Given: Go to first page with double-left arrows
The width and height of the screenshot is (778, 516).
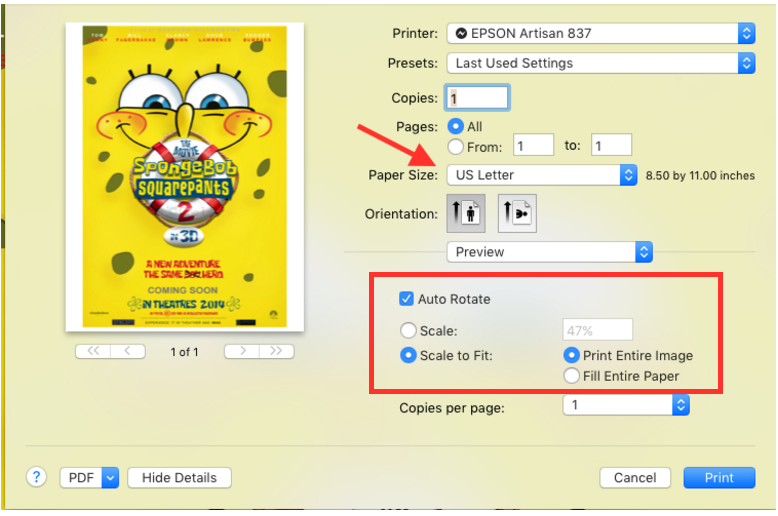Looking at the screenshot, I should [x=93, y=351].
